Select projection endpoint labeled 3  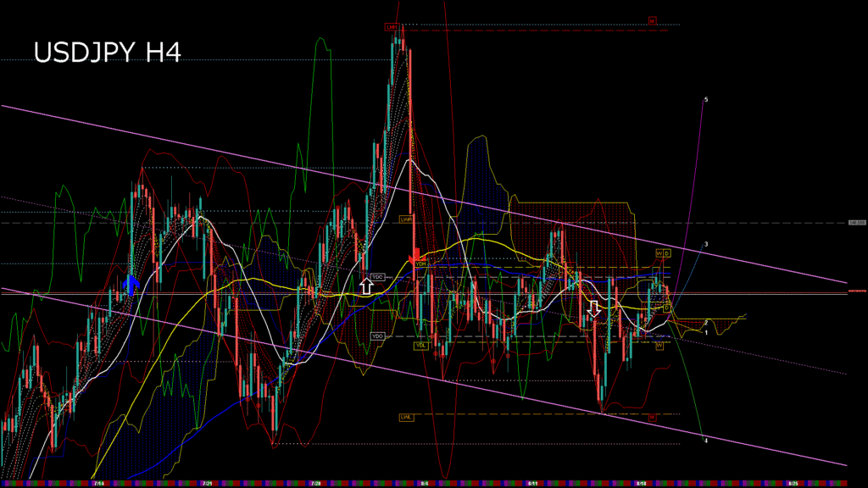click(x=706, y=244)
